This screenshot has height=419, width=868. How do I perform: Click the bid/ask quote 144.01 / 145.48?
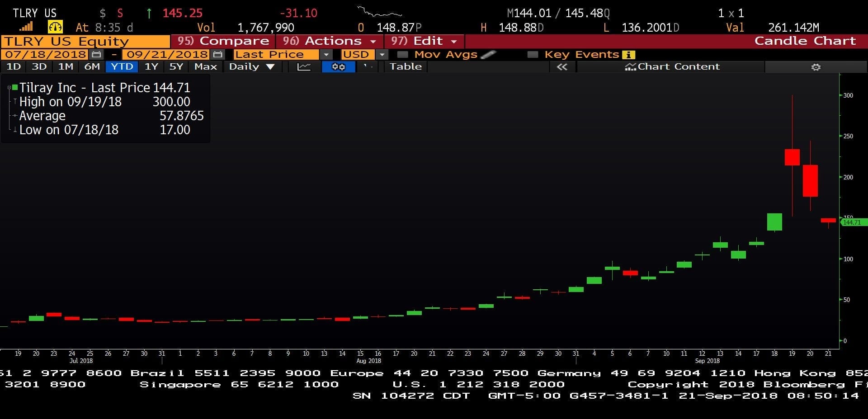pos(558,13)
